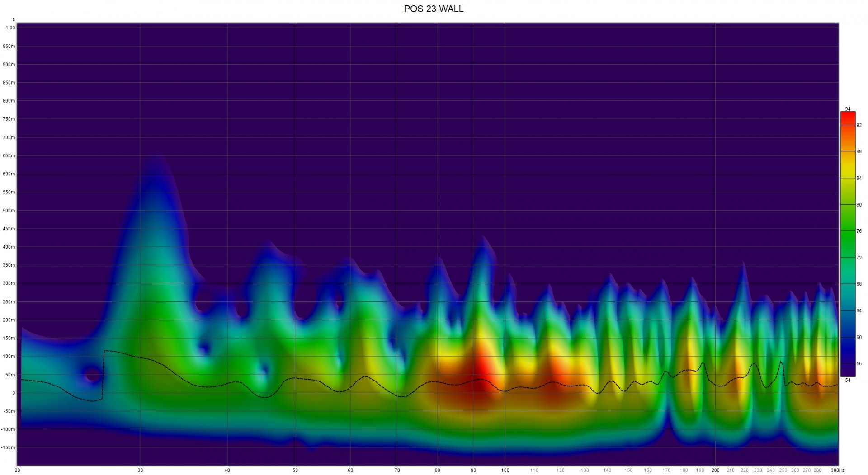
Task: Select the 50 Hz frequency axis label
Action: [x=295, y=470]
